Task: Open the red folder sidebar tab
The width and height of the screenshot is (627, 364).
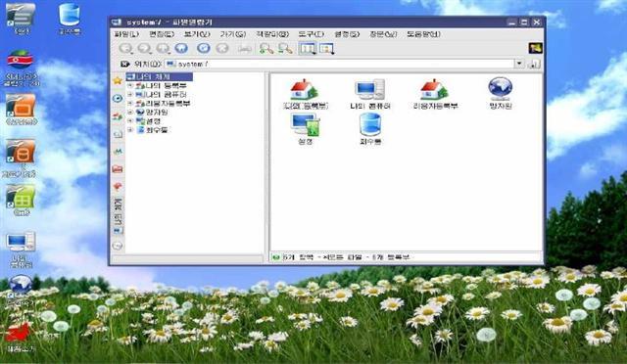Action: point(118,169)
